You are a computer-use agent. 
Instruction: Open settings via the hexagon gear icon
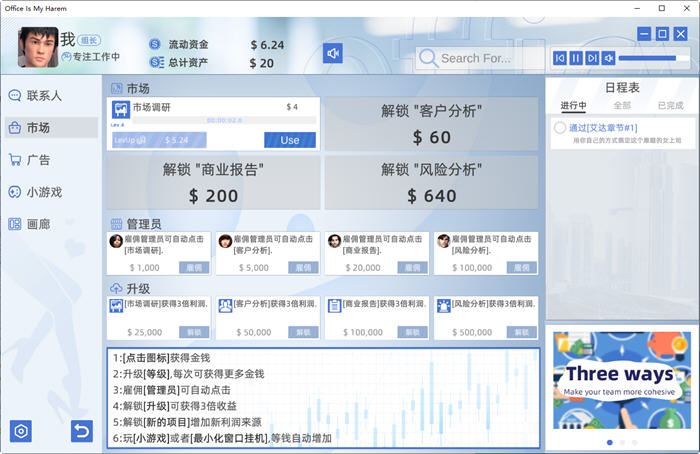[21, 431]
